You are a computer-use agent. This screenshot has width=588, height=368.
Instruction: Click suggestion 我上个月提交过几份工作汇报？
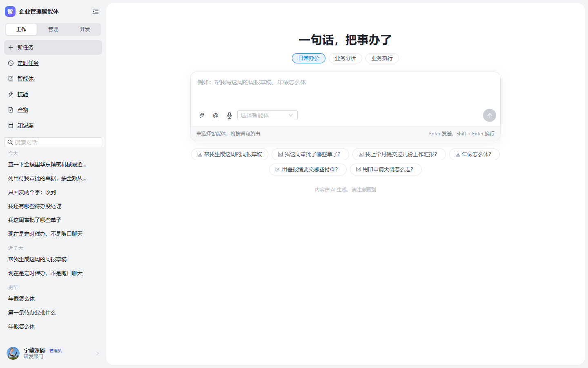coord(399,154)
